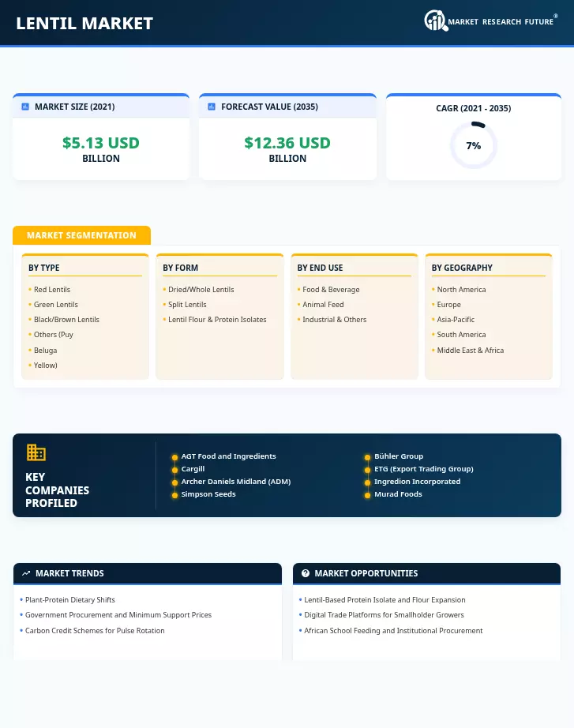Click Green Lentils in the type list
Viewport: 574px width, 728px height.
click(56, 305)
